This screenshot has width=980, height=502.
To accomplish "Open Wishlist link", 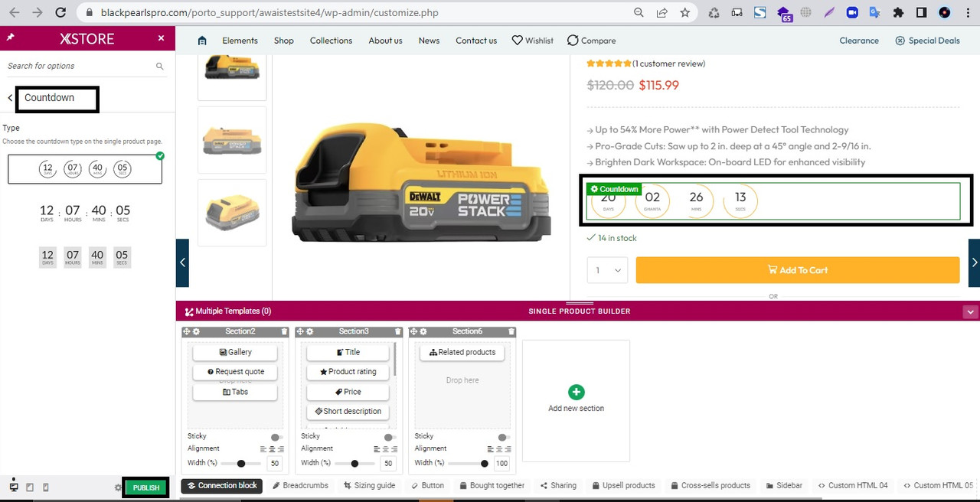I will 533,41.
